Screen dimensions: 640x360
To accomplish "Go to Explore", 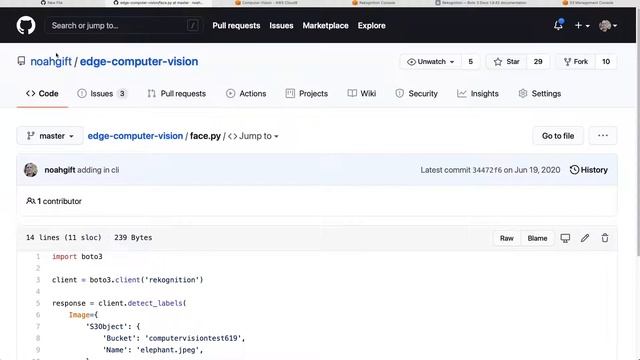I will (371, 25).
